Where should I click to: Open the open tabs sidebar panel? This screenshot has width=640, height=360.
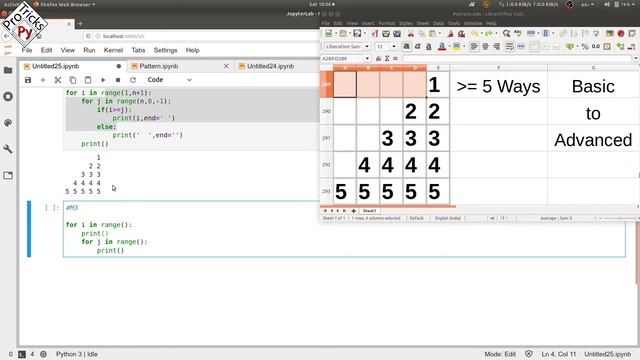[8, 176]
